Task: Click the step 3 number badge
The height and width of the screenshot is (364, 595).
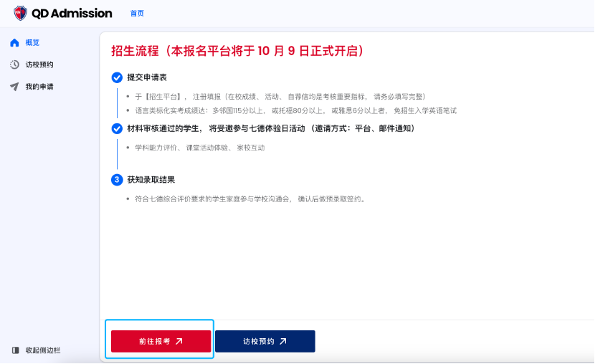Action: (117, 180)
